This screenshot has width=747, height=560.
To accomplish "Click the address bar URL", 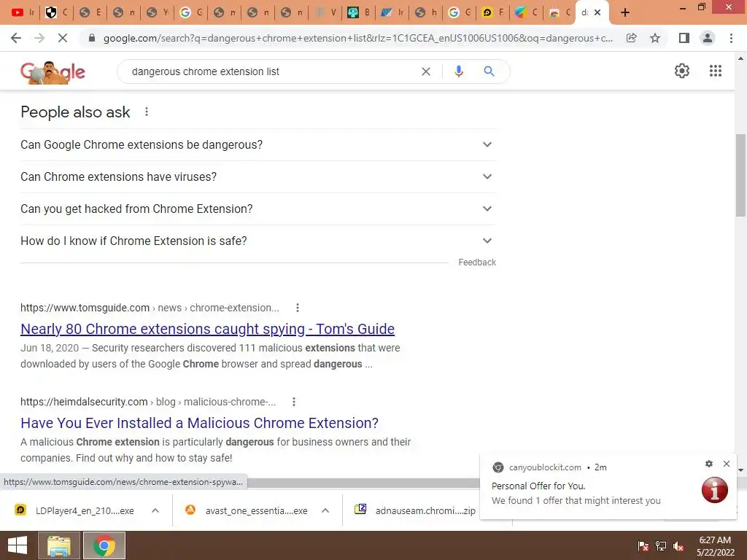I will [357, 38].
